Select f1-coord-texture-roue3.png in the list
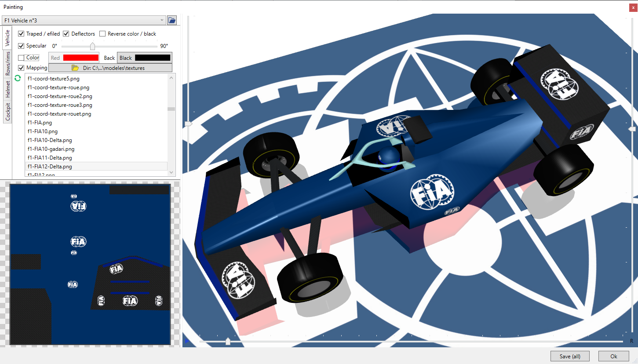Screen dimensions: 638x364 point(96,105)
